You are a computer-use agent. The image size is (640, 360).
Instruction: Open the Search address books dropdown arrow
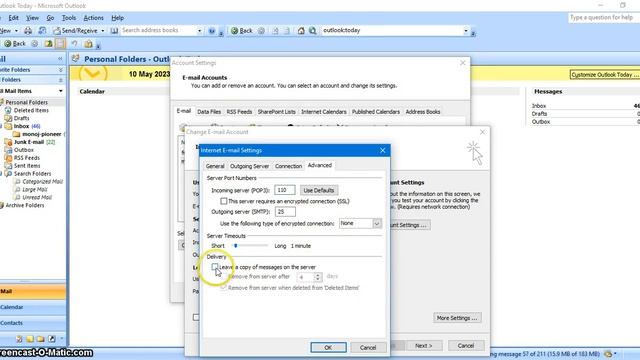[200, 31]
